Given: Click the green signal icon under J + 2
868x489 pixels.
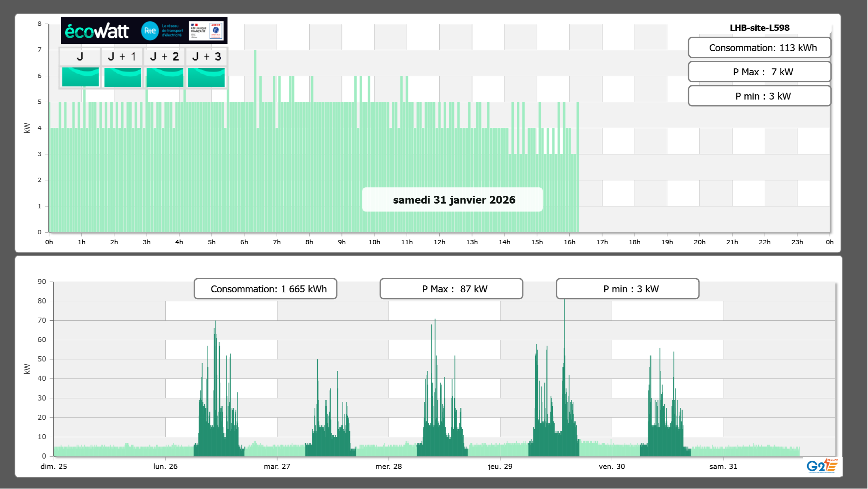Looking at the screenshot, I should pyautogui.click(x=165, y=77).
